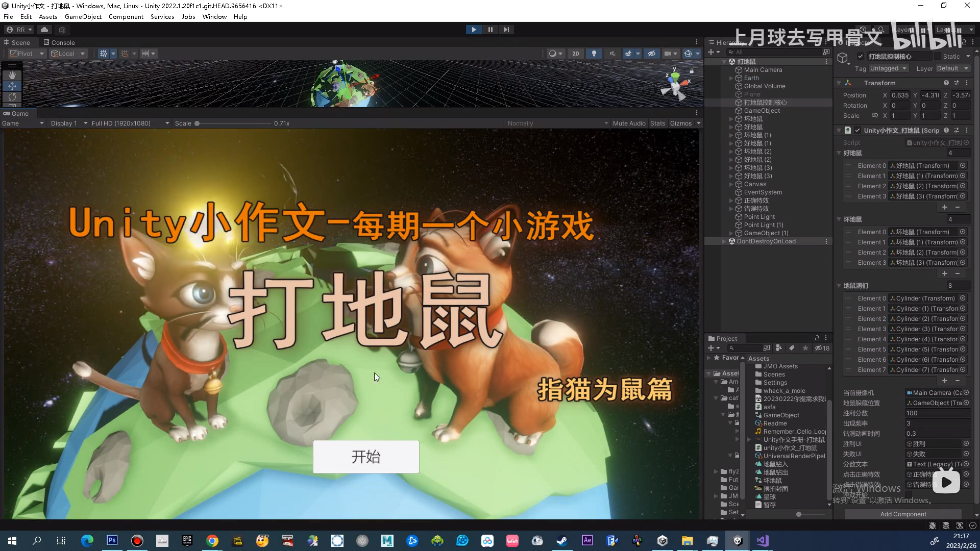Image resolution: width=980 pixels, height=551 pixels.
Task: Click the Step frame button
Action: tap(506, 30)
